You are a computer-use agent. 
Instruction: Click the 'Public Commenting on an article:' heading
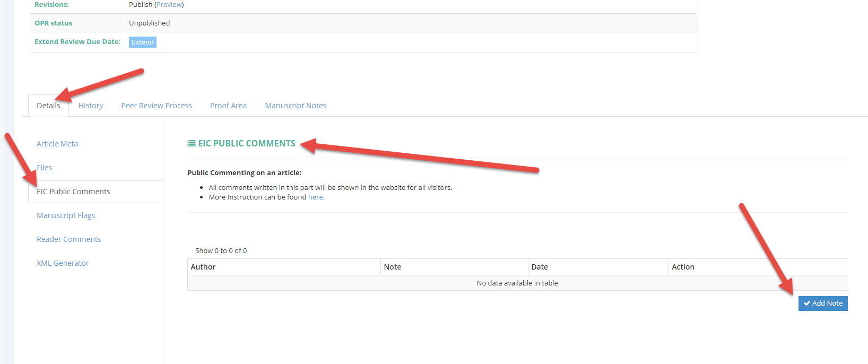[245, 172]
